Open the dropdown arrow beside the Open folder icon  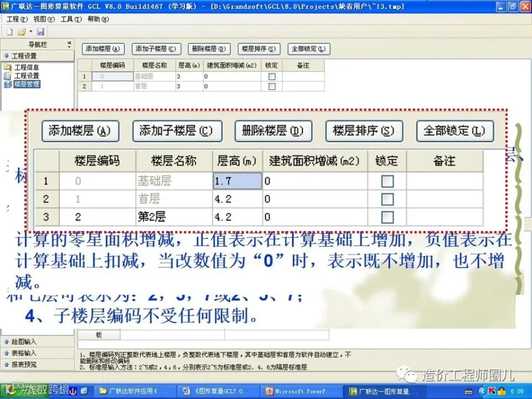point(31,32)
